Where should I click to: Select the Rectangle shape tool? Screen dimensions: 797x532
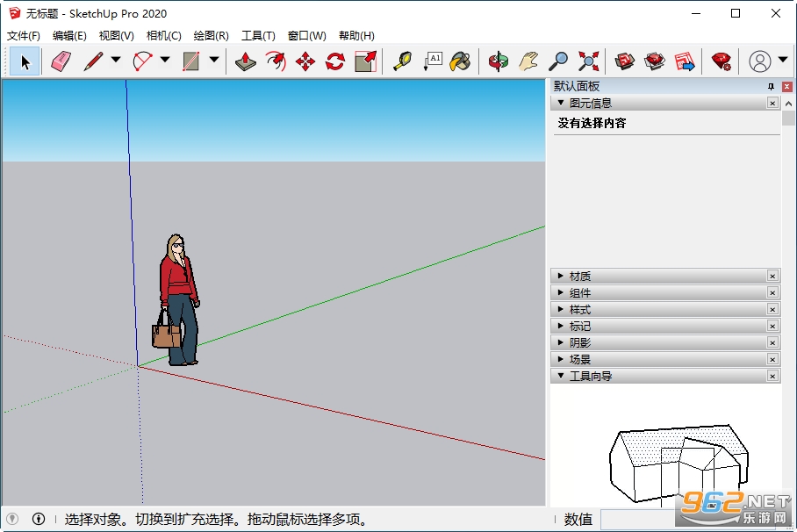pos(191,61)
